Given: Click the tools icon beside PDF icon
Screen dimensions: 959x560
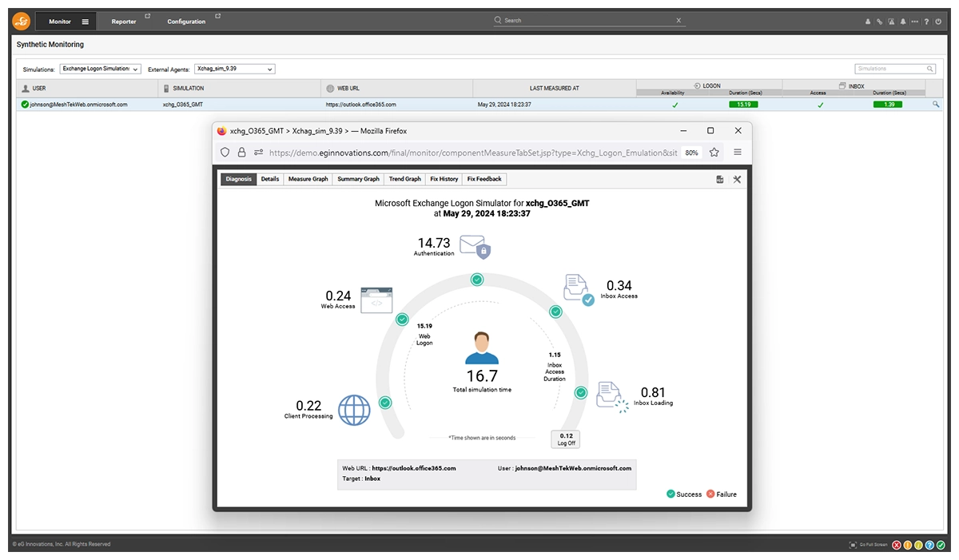Looking at the screenshot, I should pyautogui.click(x=737, y=180).
